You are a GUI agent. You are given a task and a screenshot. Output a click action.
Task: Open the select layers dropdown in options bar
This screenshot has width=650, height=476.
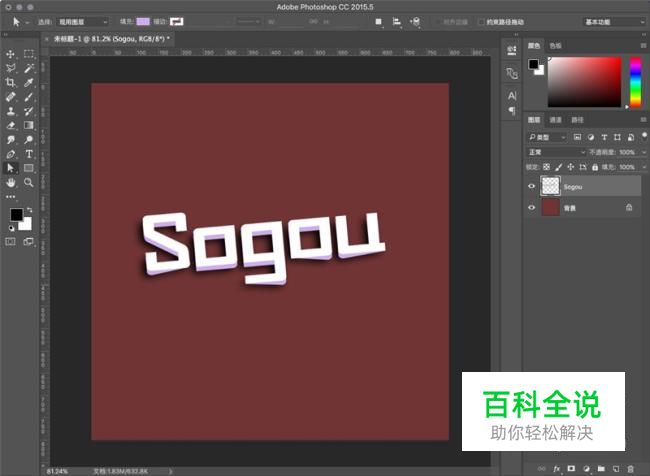click(x=83, y=22)
